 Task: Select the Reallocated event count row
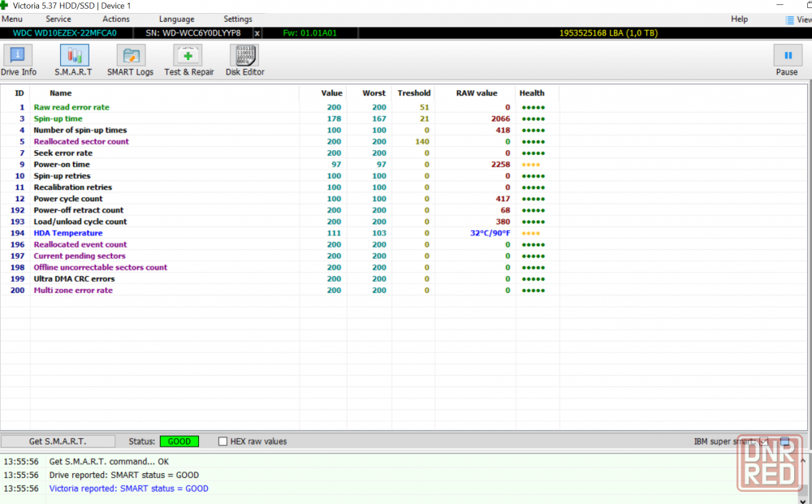[279, 244]
